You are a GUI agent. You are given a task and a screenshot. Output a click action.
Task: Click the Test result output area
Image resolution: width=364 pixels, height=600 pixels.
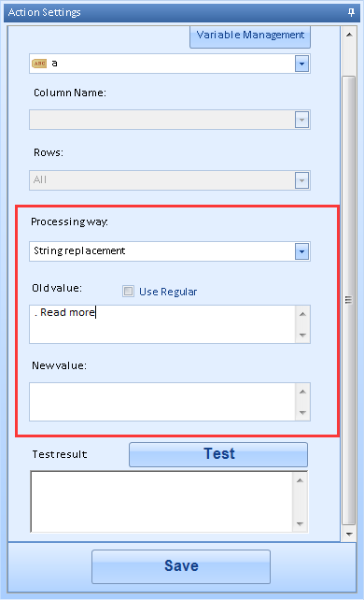point(162,502)
